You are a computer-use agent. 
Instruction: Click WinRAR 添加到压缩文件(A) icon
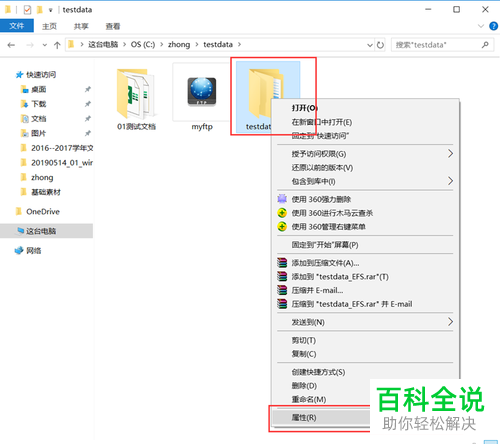pos(282,263)
